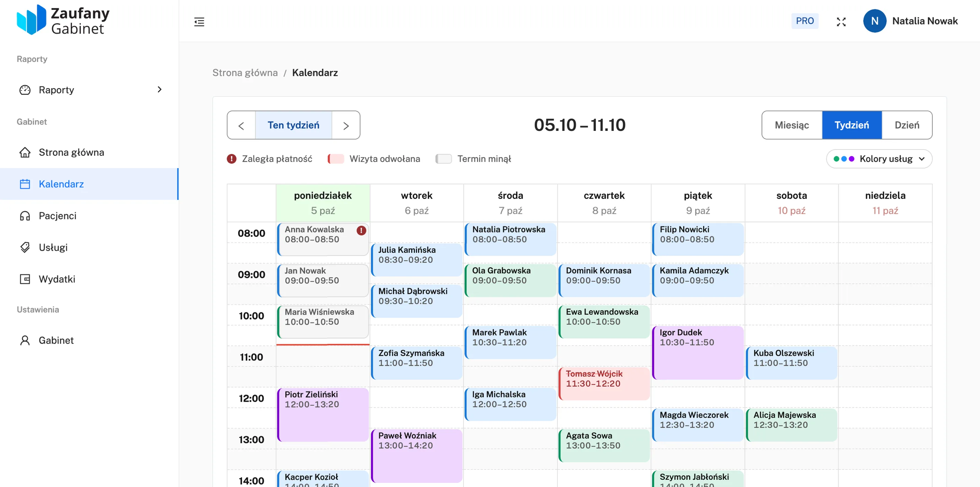
Task: Toggle fullscreen mode icon
Action: click(x=841, y=22)
